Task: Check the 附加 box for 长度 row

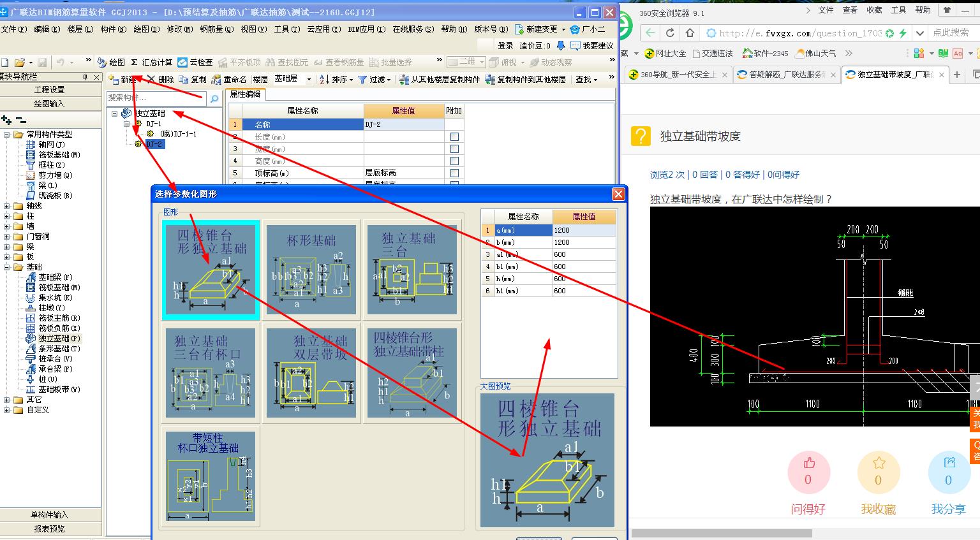Action: (454, 136)
